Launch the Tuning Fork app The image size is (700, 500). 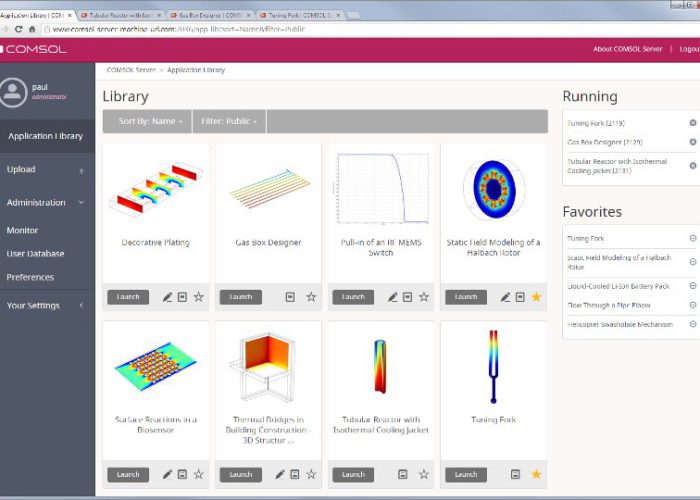coord(466,475)
